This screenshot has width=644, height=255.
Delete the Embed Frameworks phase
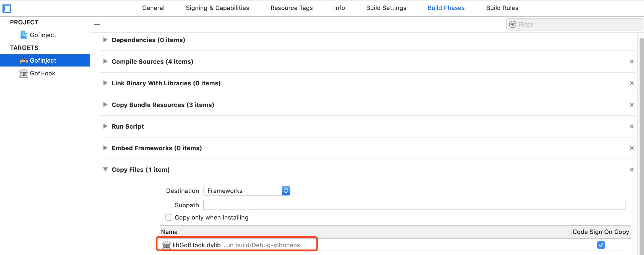click(x=632, y=148)
